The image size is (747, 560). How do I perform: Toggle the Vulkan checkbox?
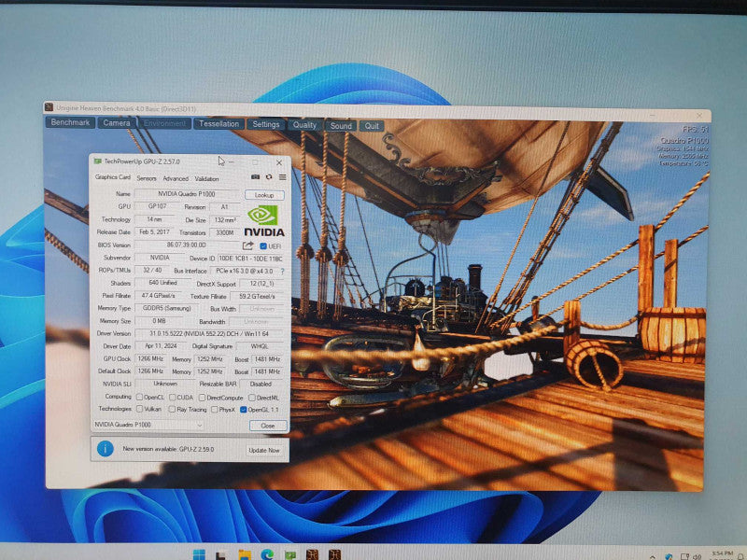coord(139,409)
